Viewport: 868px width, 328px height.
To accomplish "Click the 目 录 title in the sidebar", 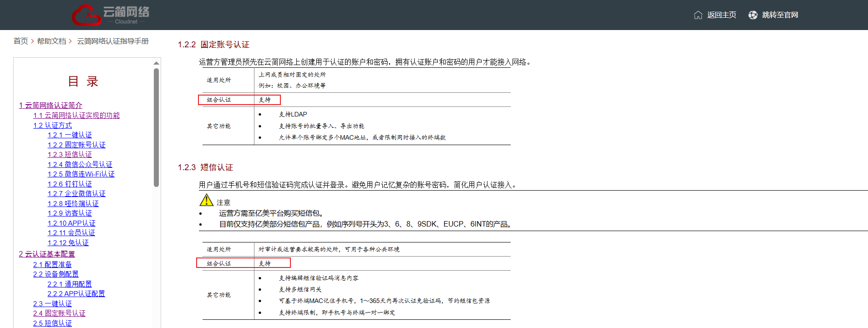I will tap(83, 81).
